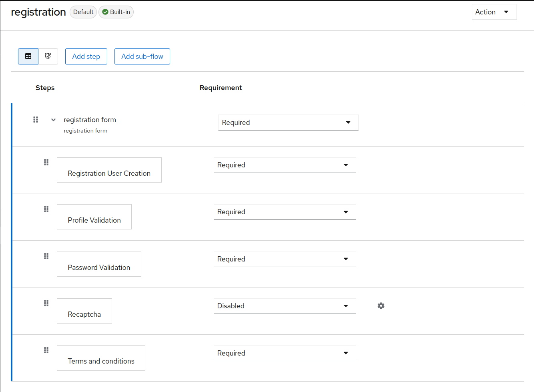The image size is (534, 392).
Task: Click the Add sub-flow button
Action: click(142, 56)
